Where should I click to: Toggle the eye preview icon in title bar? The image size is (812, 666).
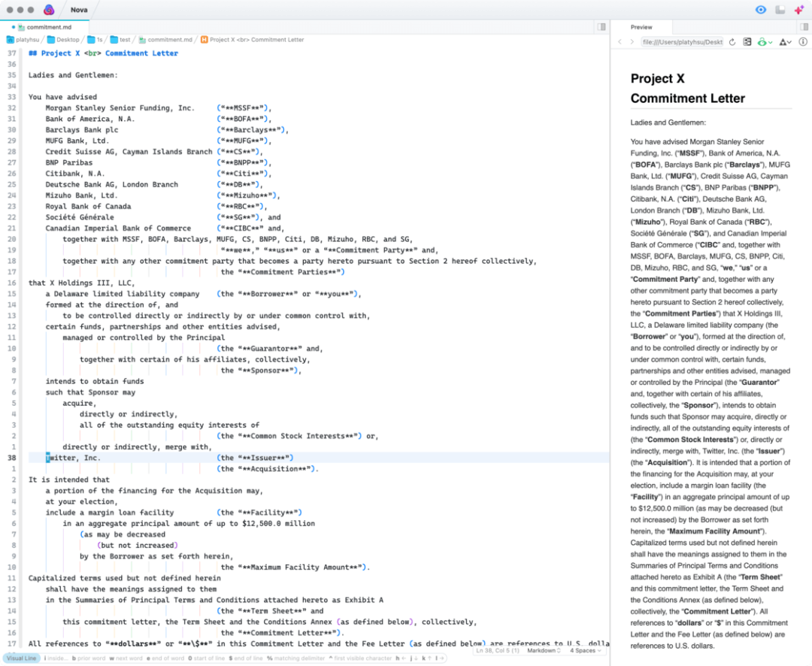pyautogui.click(x=760, y=9)
